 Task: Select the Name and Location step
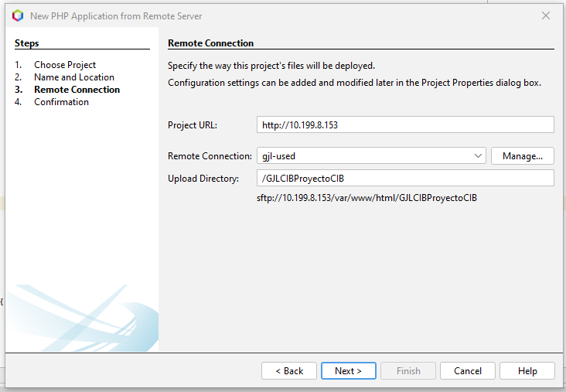click(73, 77)
